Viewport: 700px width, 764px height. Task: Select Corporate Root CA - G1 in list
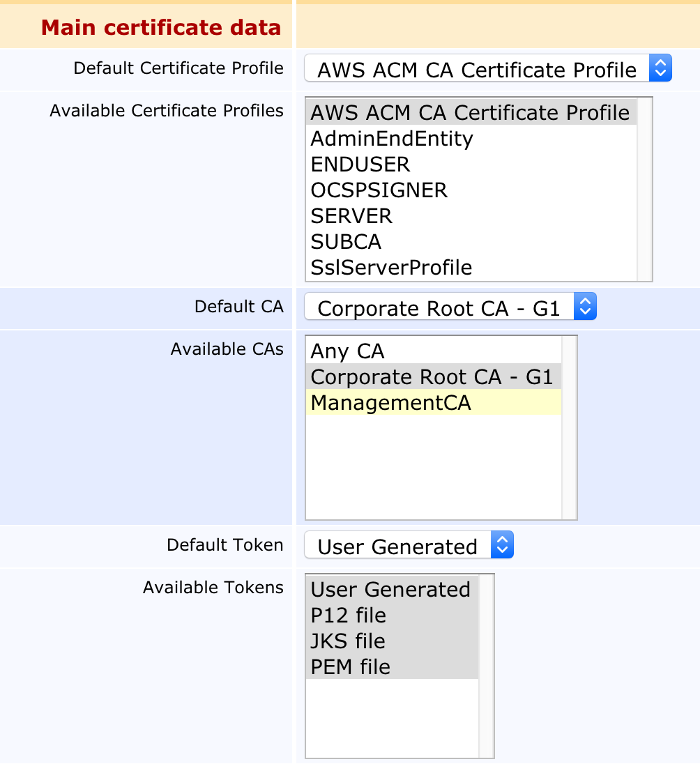432,377
